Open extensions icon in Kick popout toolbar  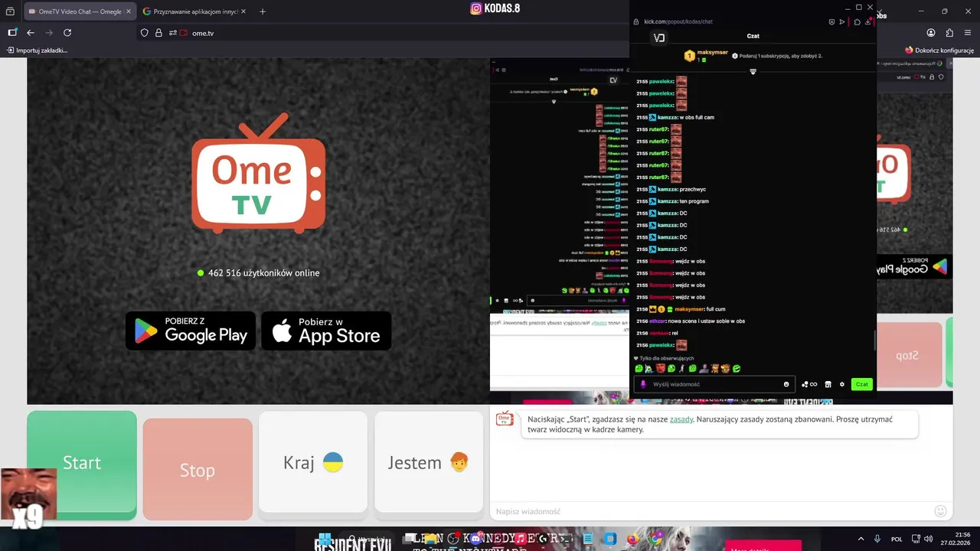pyautogui.click(x=857, y=22)
